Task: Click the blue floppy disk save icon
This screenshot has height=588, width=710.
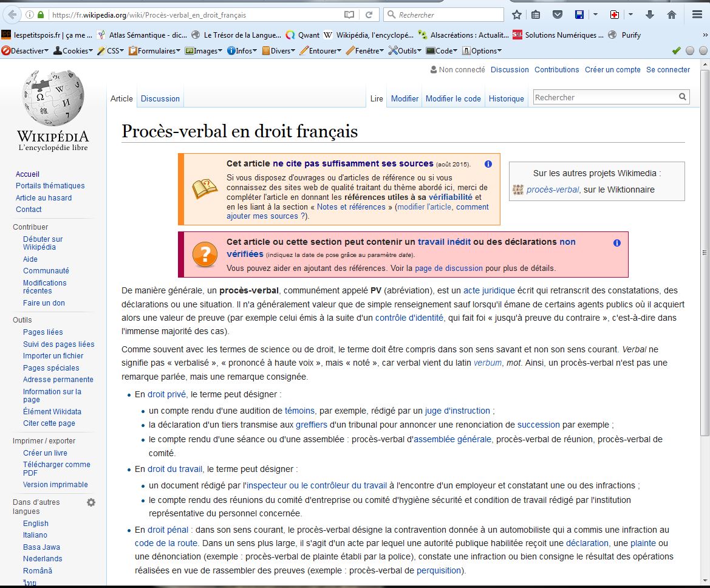Action: (579, 15)
